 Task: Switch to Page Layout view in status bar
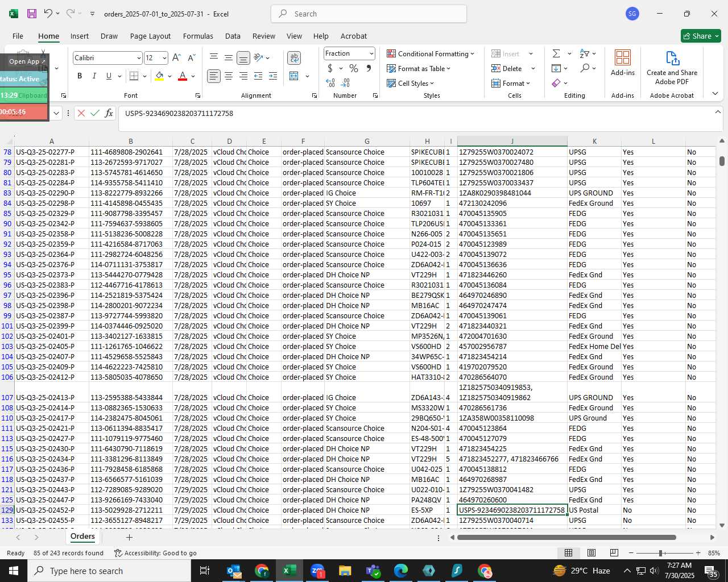[x=591, y=553]
